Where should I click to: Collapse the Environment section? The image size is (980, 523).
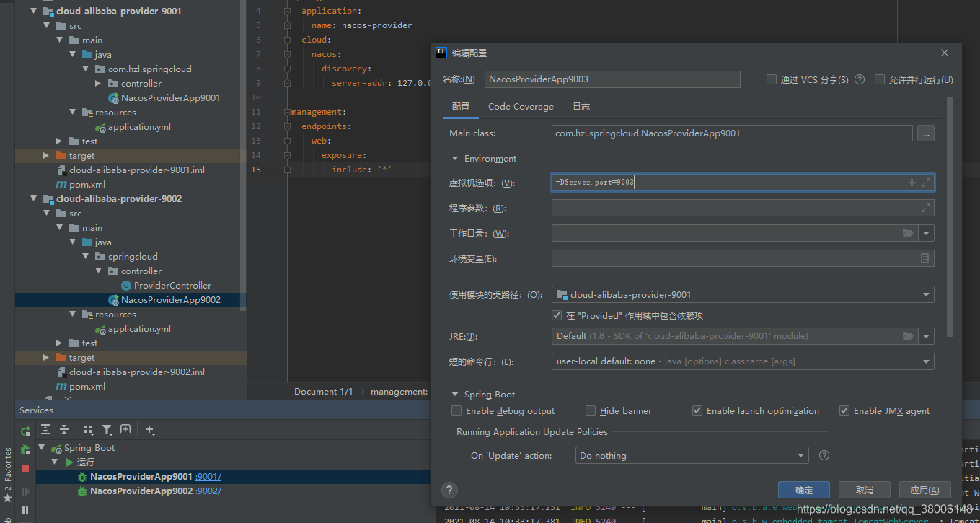[455, 158]
